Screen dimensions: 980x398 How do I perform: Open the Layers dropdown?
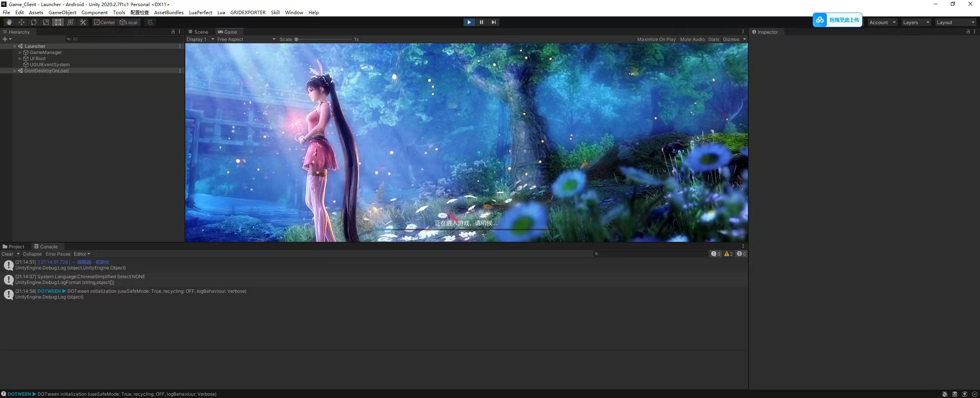916,23
